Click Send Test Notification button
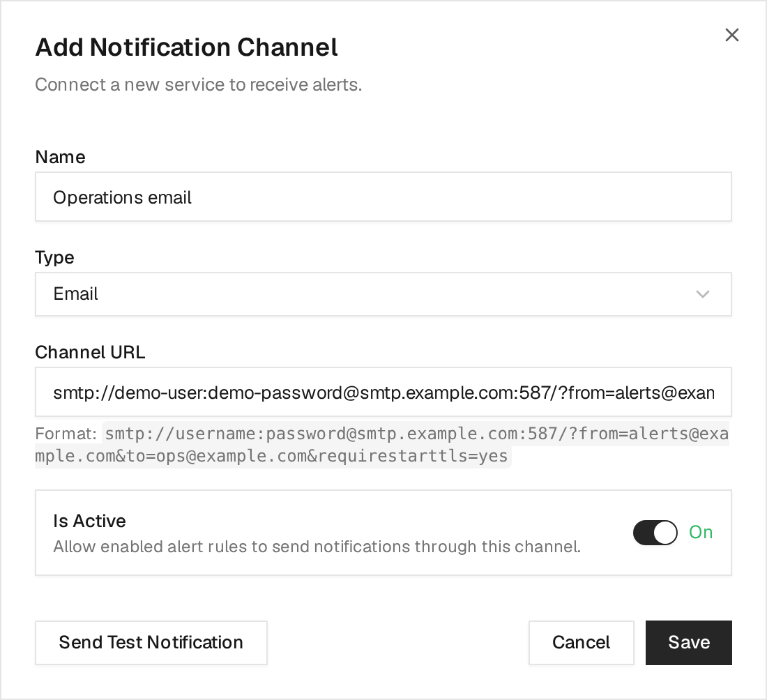Image resolution: width=767 pixels, height=700 pixels. tap(151, 643)
